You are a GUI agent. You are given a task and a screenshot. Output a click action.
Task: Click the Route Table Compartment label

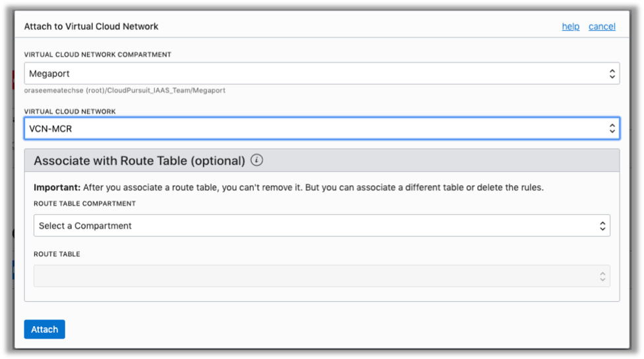[x=85, y=204]
